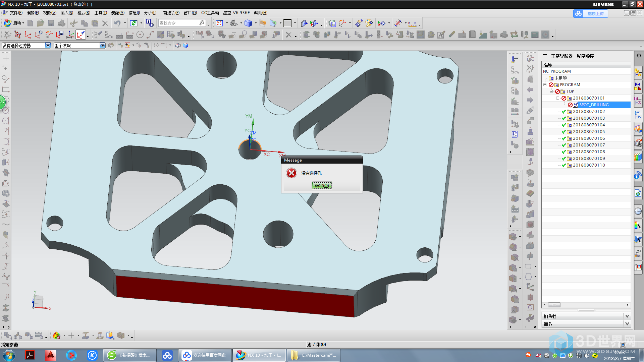Click the blue cube icon in selection bar
Screen dimensions: 644x362
tap(185, 45)
